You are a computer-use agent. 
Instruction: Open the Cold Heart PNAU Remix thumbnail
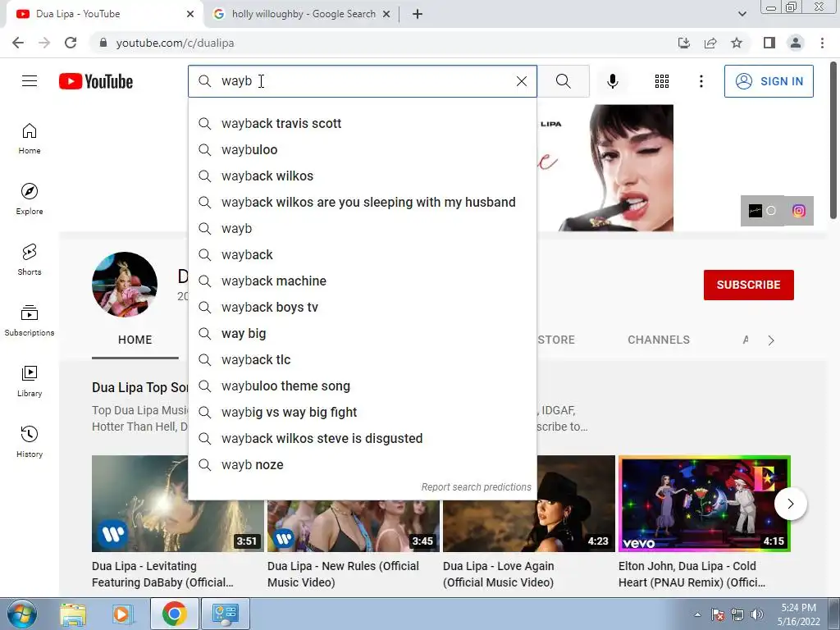tap(705, 504)
